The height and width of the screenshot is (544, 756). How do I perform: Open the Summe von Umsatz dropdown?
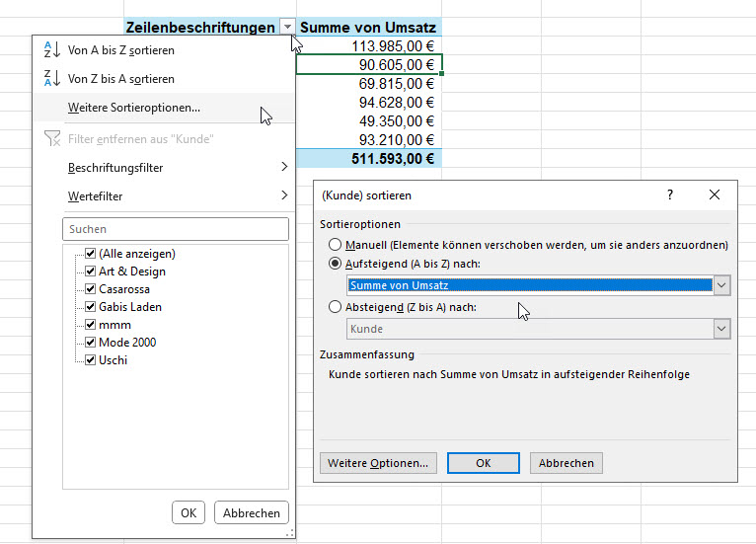721,285
